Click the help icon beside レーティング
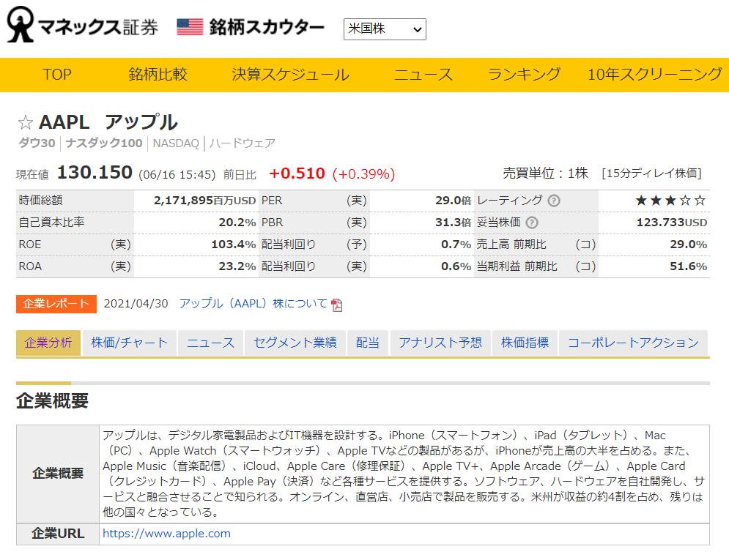The image size is (729, 560). tap(554, 201)
